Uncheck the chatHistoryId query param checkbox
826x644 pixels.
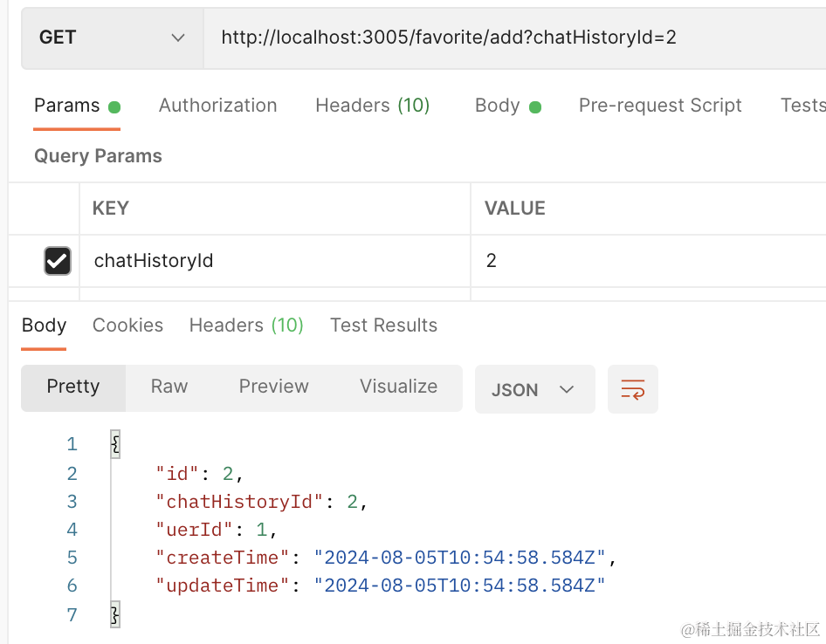point(58,260)
